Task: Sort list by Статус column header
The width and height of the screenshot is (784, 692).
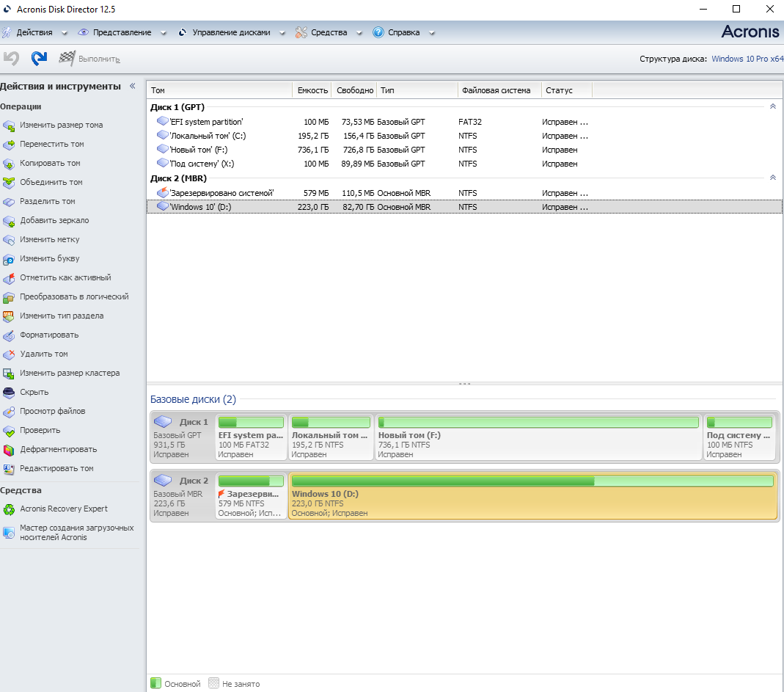Action: click(566, 90)
